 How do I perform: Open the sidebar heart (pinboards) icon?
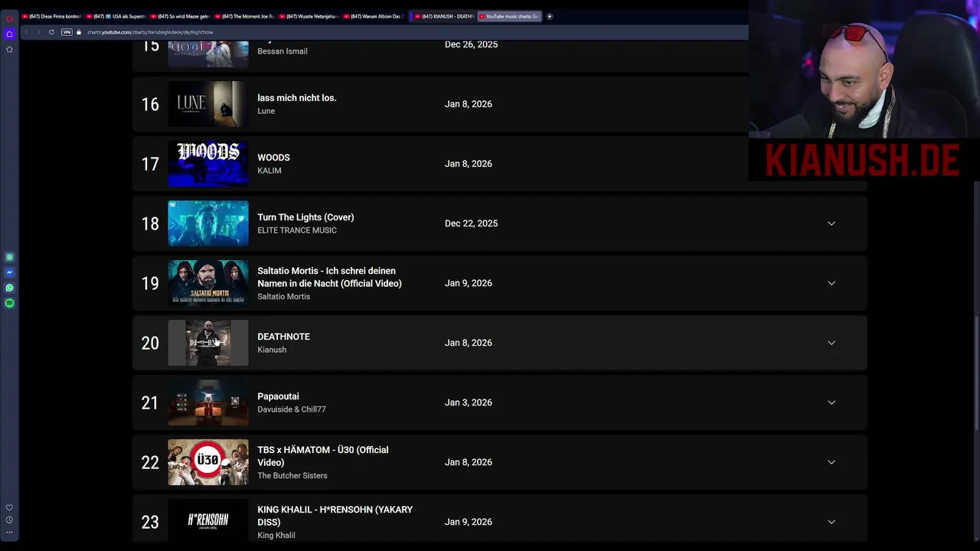point(9,507)
